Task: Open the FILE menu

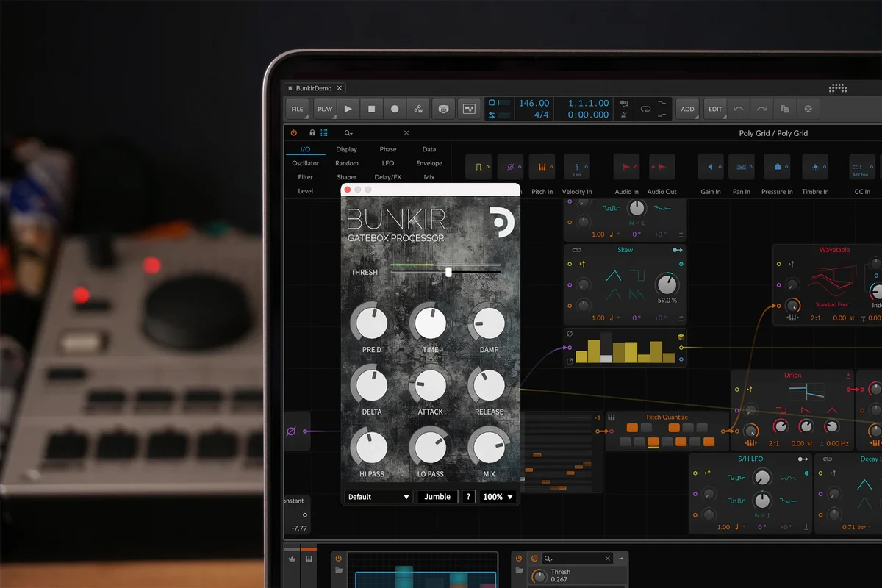Action: pos(297,109)
